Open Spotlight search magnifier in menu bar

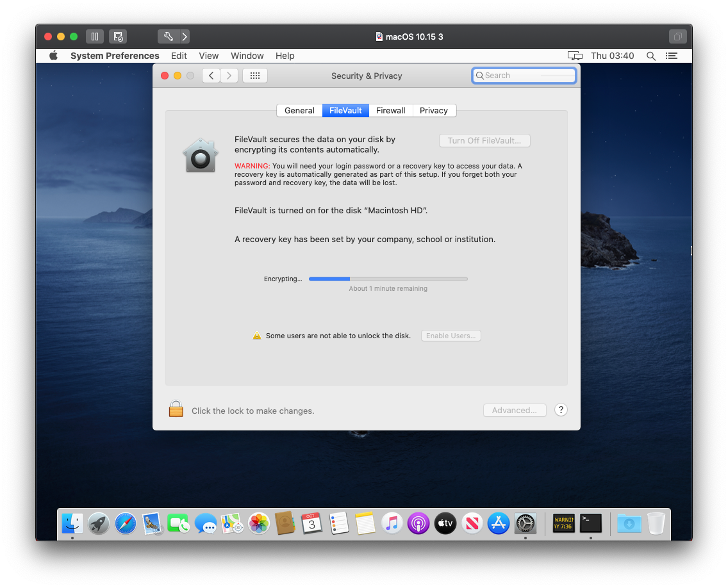[x=651, y=56]
